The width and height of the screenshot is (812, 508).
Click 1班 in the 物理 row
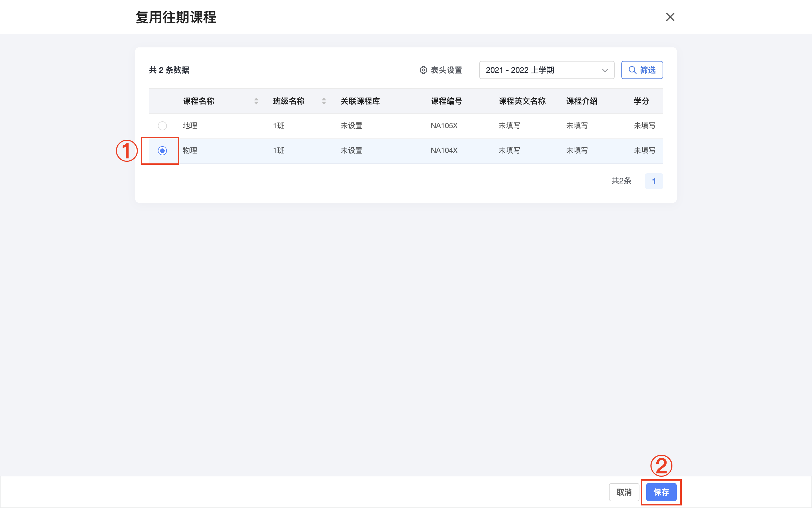coord(279,150)
